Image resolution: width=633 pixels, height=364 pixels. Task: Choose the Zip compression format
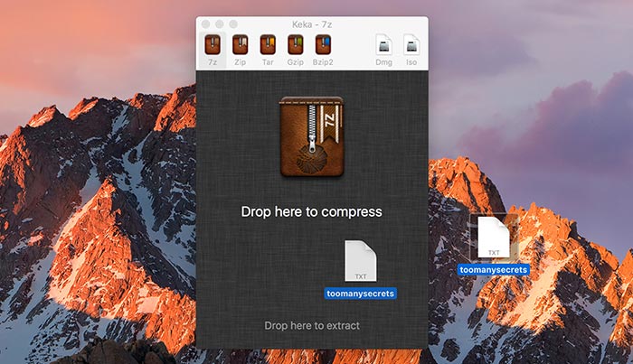click(241, 50)
